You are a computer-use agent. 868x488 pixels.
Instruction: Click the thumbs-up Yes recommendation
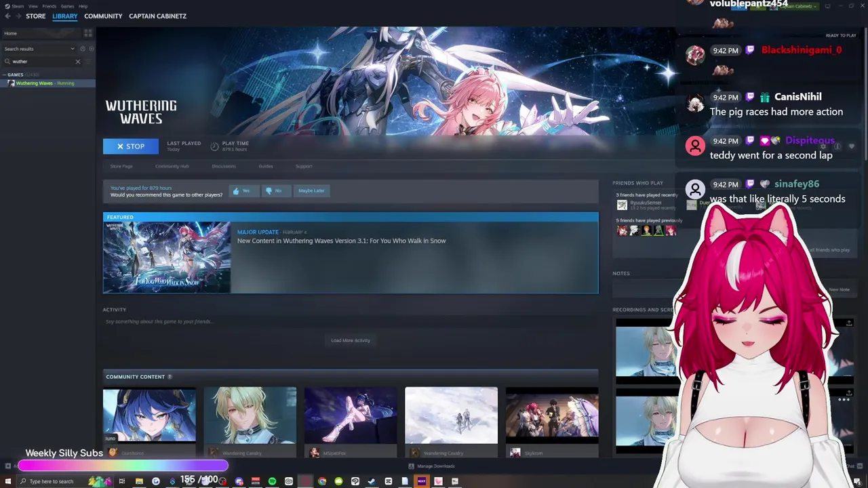(x=244, y=190)
